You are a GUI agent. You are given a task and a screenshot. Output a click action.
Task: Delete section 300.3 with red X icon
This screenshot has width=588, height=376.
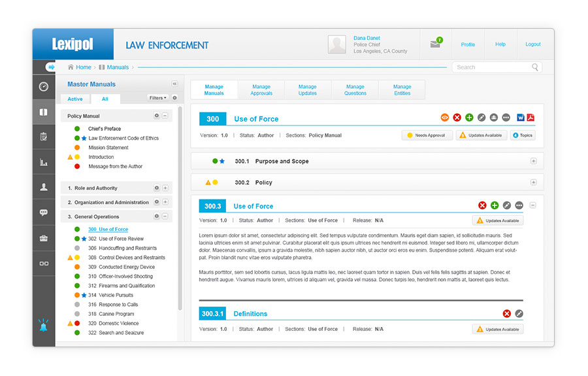point(482,205)
